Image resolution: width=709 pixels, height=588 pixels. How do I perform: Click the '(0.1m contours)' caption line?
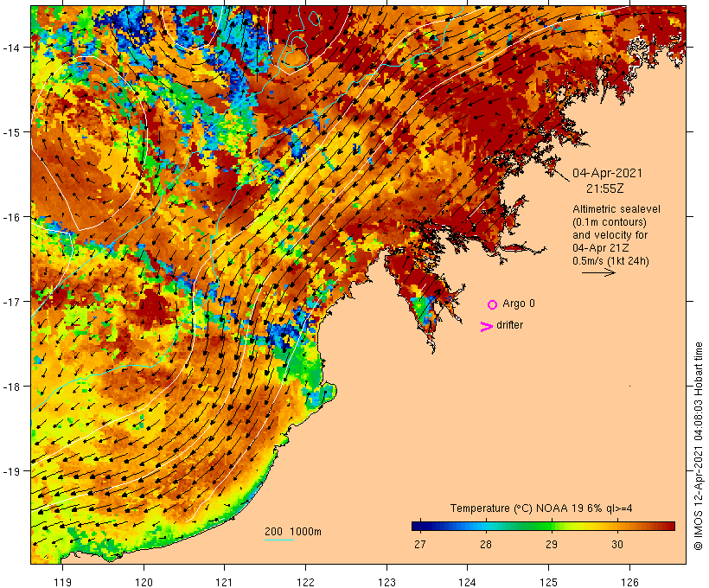(x=610, y=222)
